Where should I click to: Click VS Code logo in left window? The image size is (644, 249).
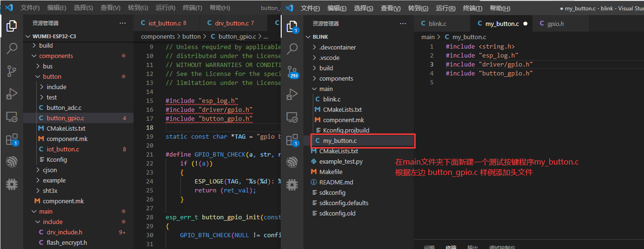pos(9,8)
